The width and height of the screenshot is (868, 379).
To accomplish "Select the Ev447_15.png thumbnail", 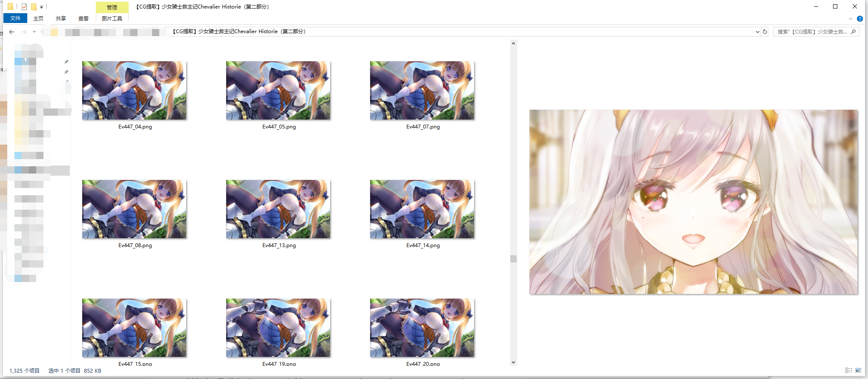I will point(134,328).
